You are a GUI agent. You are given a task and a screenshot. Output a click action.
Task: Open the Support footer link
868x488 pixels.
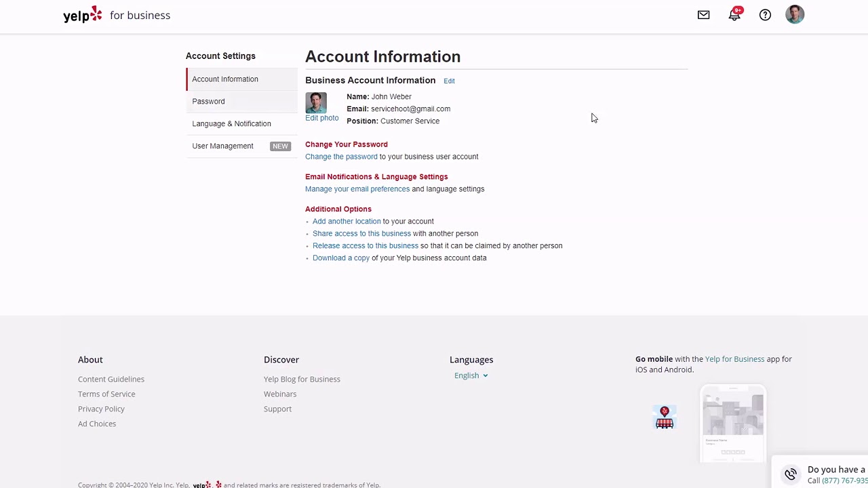(x=277, y=409)
